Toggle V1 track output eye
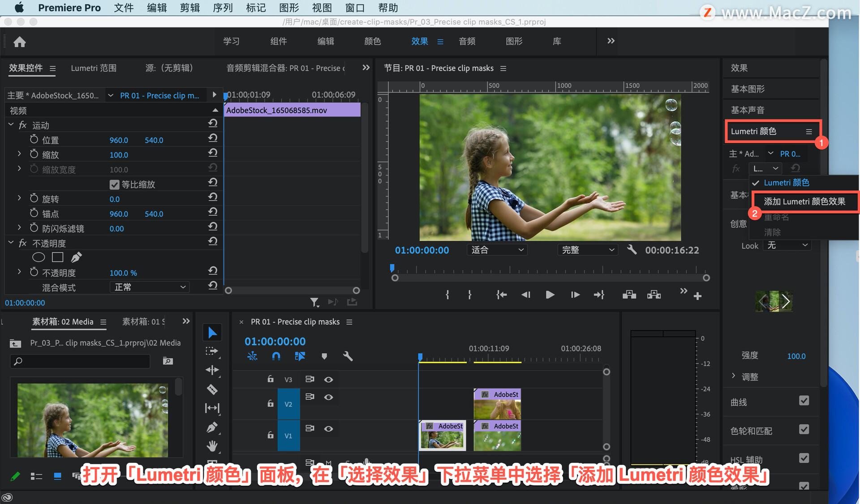The image size is (860, 504). [x=328, y=429]
